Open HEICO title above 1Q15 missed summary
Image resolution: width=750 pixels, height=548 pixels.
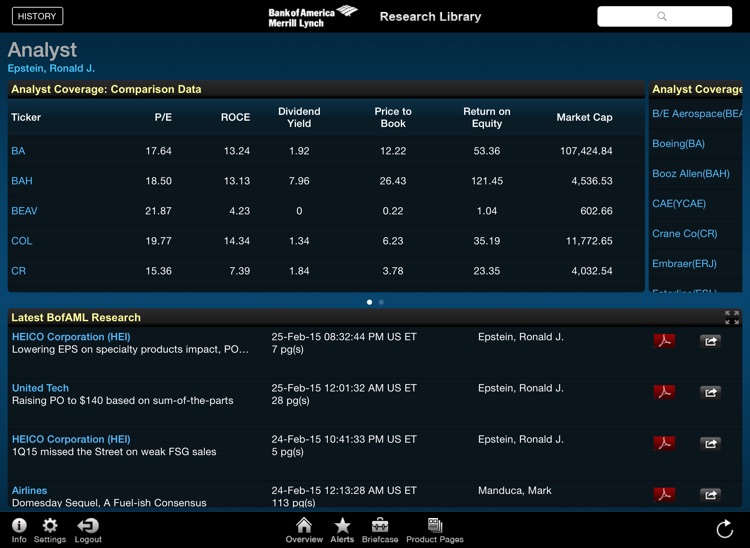71,439
